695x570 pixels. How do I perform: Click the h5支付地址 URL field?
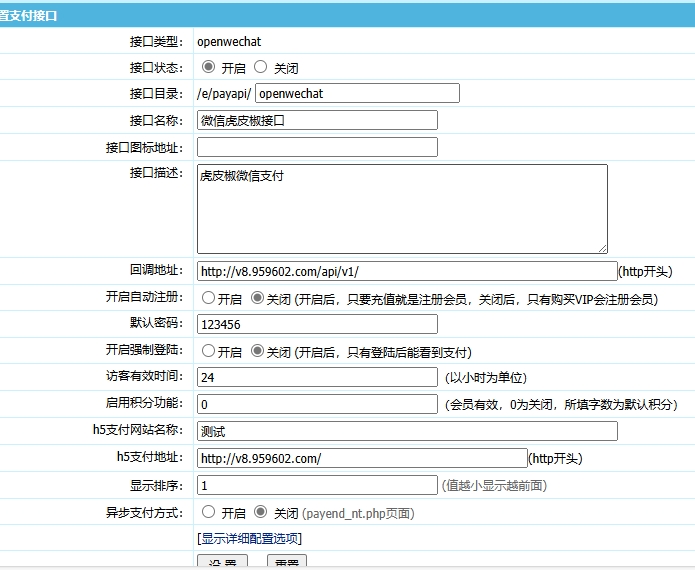pos(362,458)
